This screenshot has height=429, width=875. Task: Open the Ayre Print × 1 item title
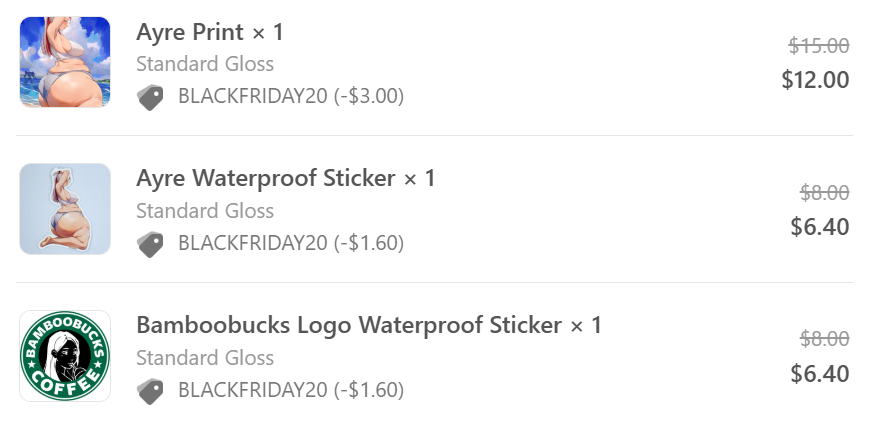210,32
